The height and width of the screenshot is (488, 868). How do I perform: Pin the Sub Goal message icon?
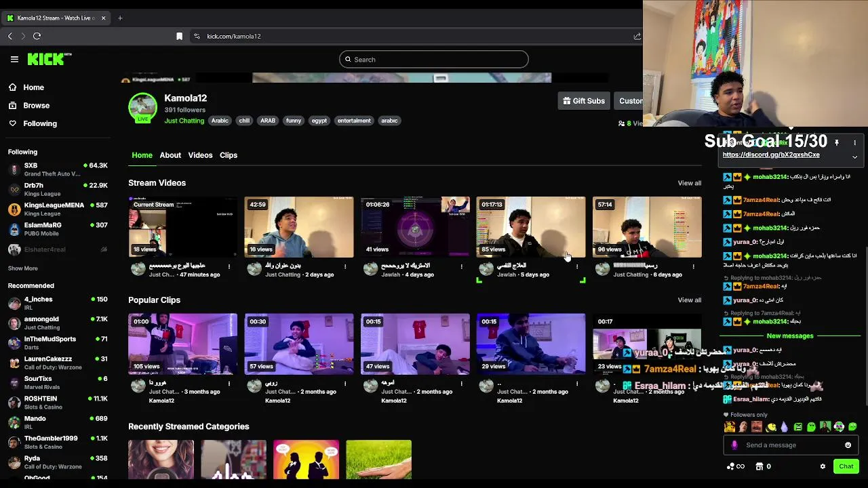(x=837, y=142)
